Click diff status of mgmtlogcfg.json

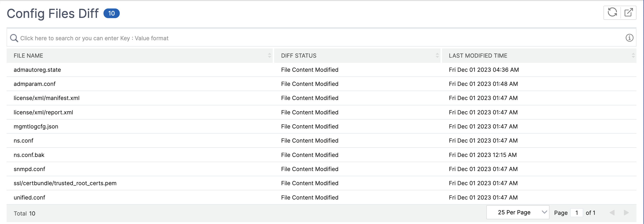coord(310,126)
